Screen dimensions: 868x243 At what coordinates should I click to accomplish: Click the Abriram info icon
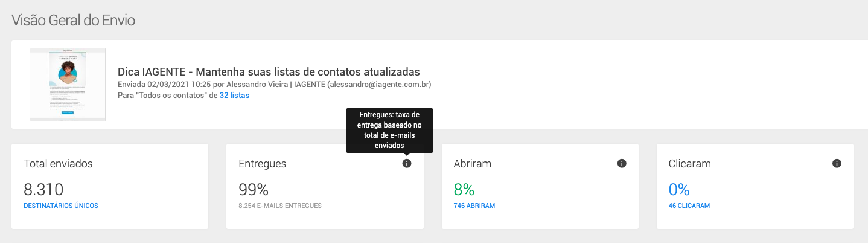[622, 163]
